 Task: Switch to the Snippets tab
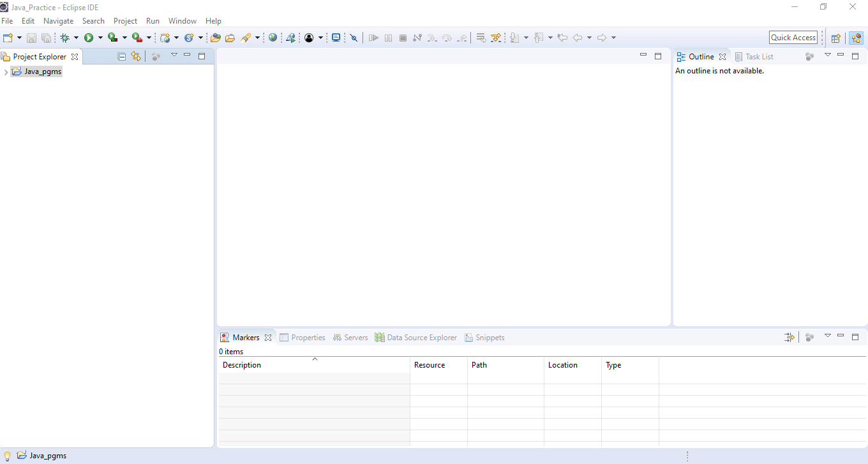(484, 338)
